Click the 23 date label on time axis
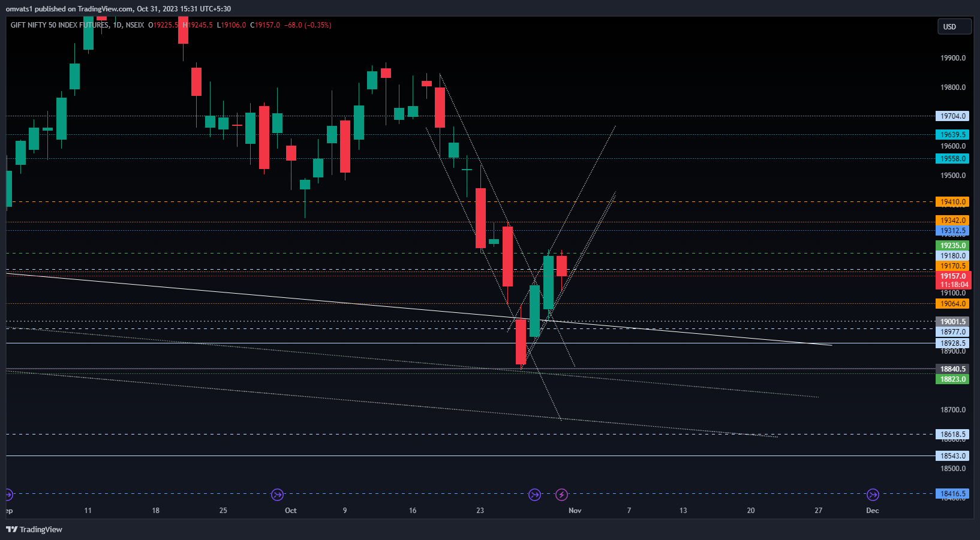 (480, 511)
